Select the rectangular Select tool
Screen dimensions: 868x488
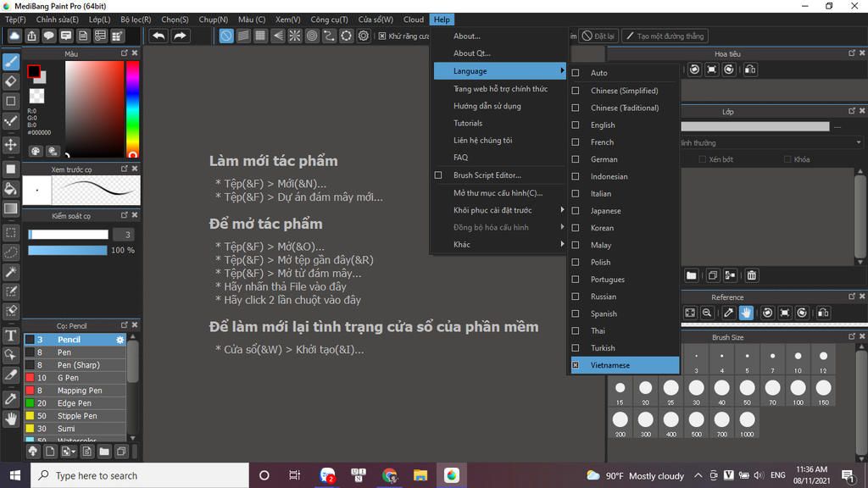tap(11, 233)
